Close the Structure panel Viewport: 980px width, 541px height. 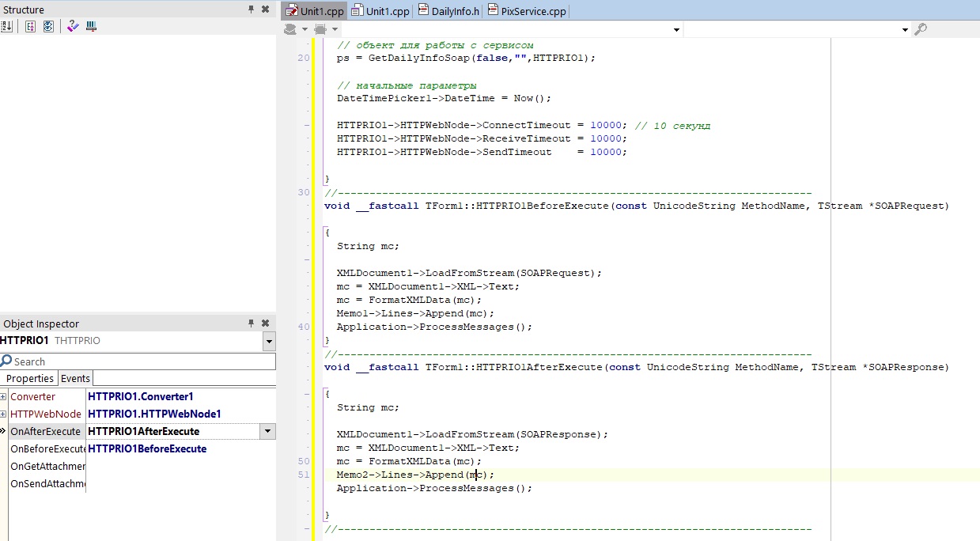coord(266,9)
